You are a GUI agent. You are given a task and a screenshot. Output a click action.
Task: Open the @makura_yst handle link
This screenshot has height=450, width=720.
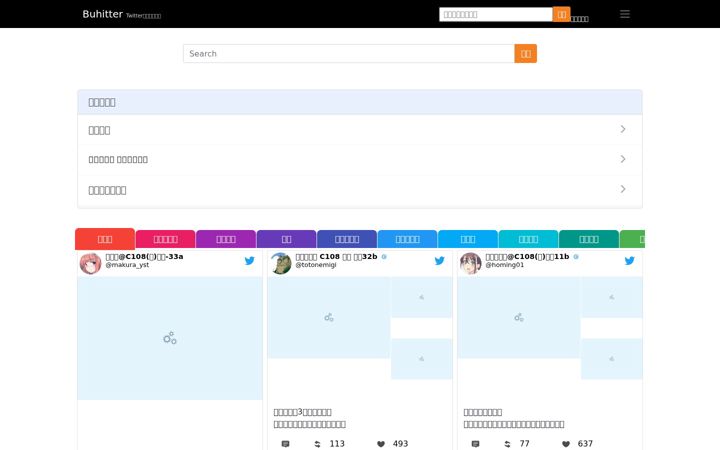(127, 265)
